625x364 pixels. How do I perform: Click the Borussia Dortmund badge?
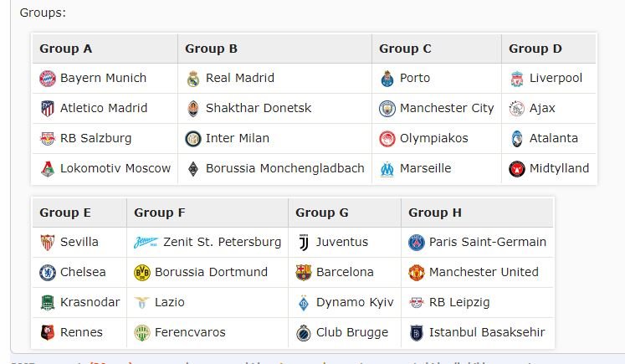141,273
